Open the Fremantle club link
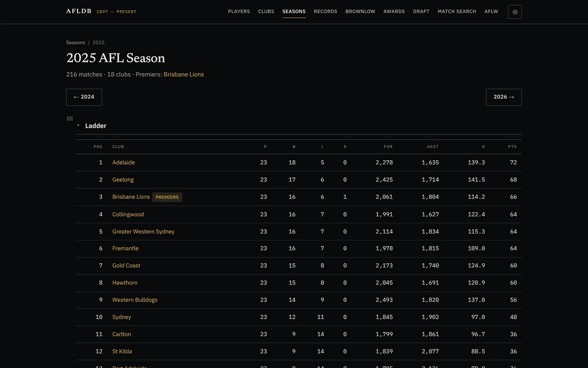The image size is (588, 368). (125, 249)
